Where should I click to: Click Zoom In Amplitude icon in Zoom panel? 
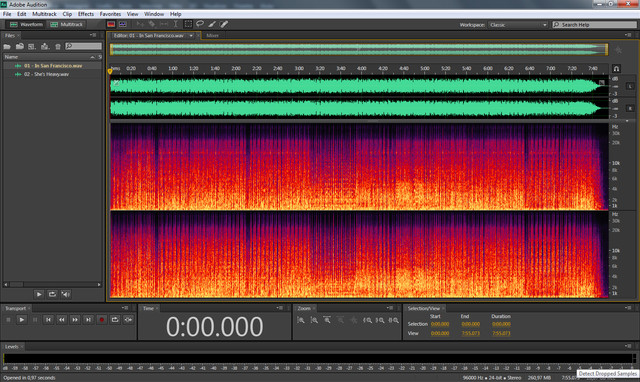[301, 320]
